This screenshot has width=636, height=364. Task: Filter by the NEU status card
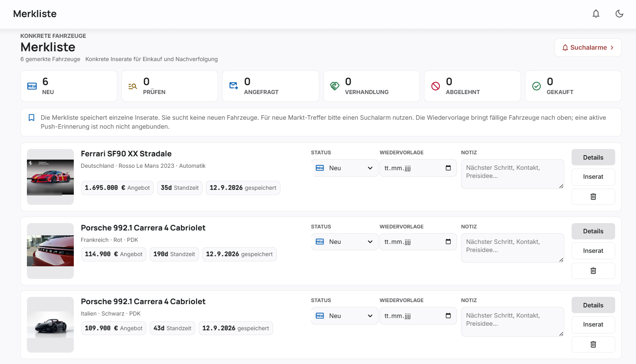[x=69, y=86]
